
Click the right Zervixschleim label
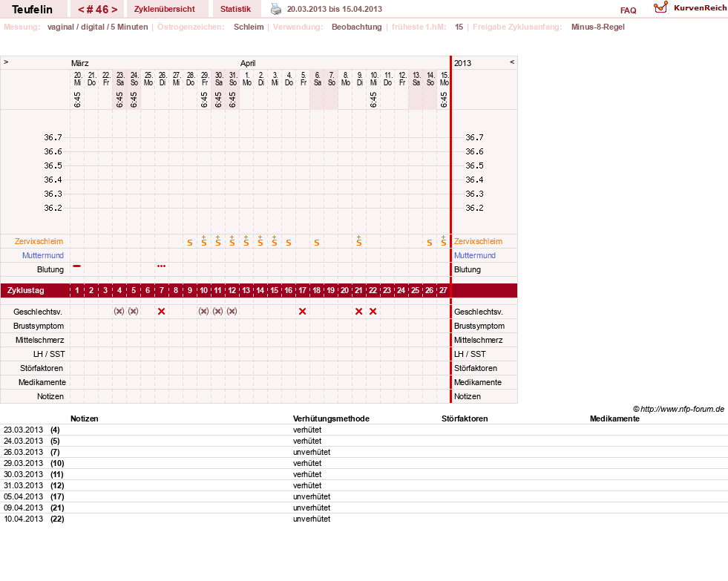478,241
